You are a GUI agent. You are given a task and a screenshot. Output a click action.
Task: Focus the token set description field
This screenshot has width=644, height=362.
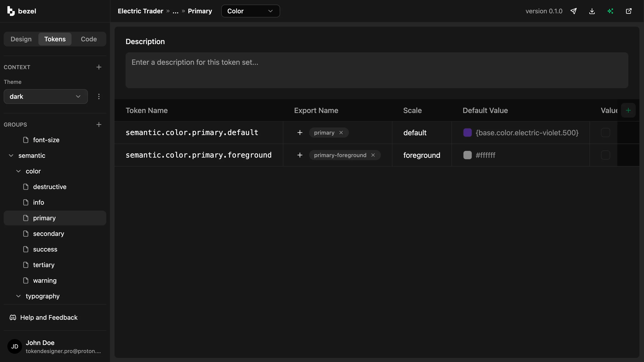pyautogui.click(x=377, y=70)
